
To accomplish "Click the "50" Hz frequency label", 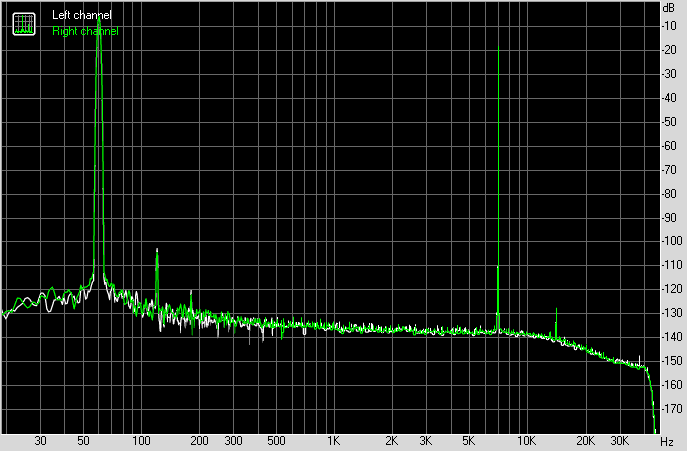I will [x=83, y=441].
